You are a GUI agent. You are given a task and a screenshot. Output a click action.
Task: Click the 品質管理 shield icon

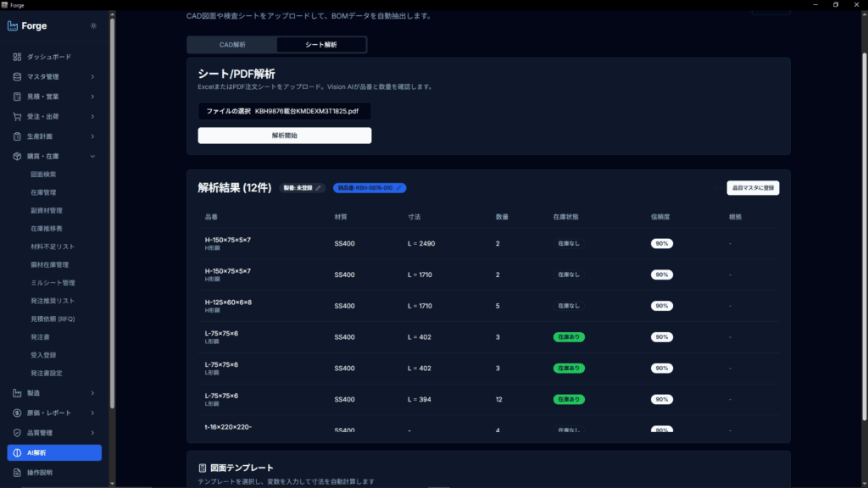click(x=17, y=433)
